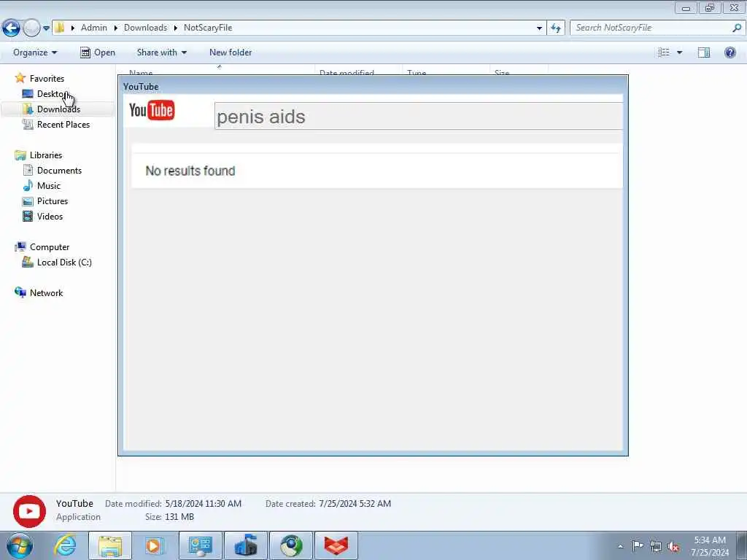This screenshot has height=560, width=747.
Task: Expand the arrow before Downloads breadcrumb
Action: (x=116, y=28)
